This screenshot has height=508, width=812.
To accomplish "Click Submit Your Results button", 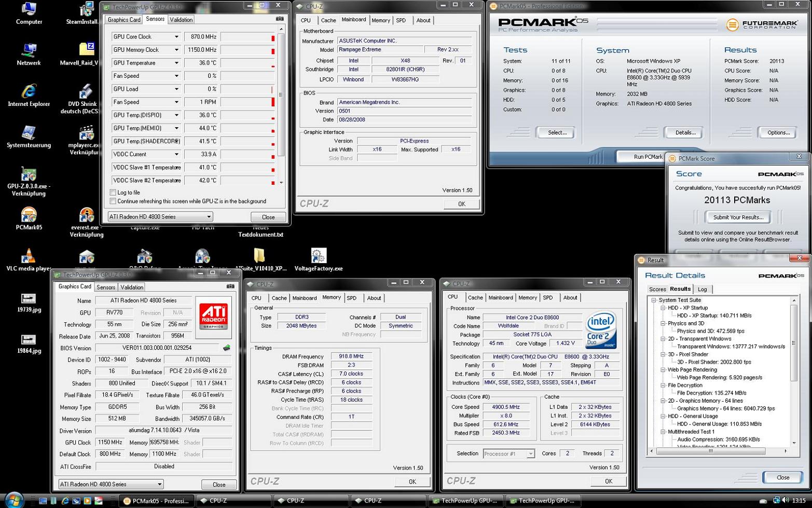I will [738, 217].
